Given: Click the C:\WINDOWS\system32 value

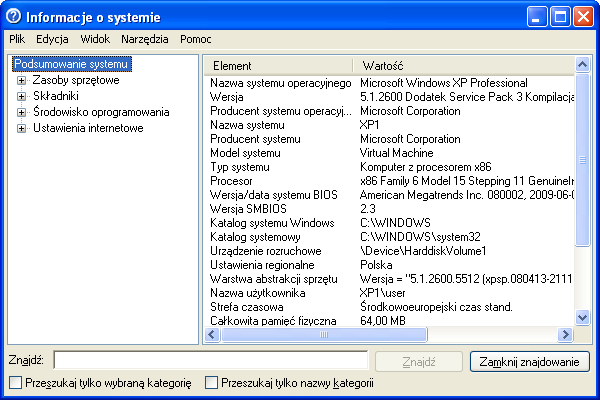Looking at the screenshot, I should point(420,237).
